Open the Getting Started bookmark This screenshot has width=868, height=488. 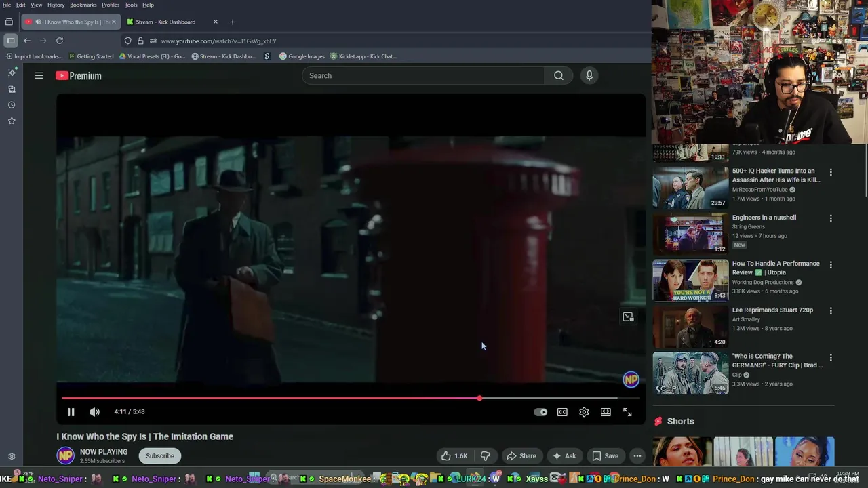[x=91, y=56]
